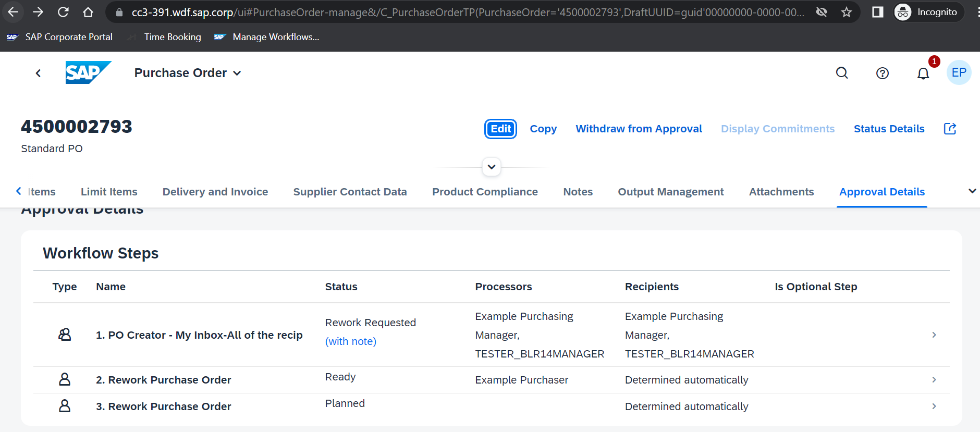
Task: Open the Purchase Order title dropdown
Action: (x=188, y=73)
